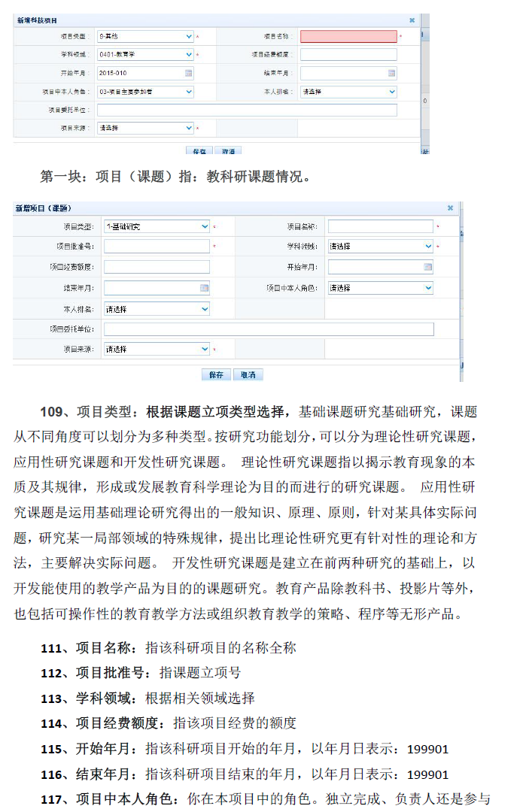526x812 pixels.
Task: Close the 新增项目(课题) dialog with the X icon
Action: 450,208
